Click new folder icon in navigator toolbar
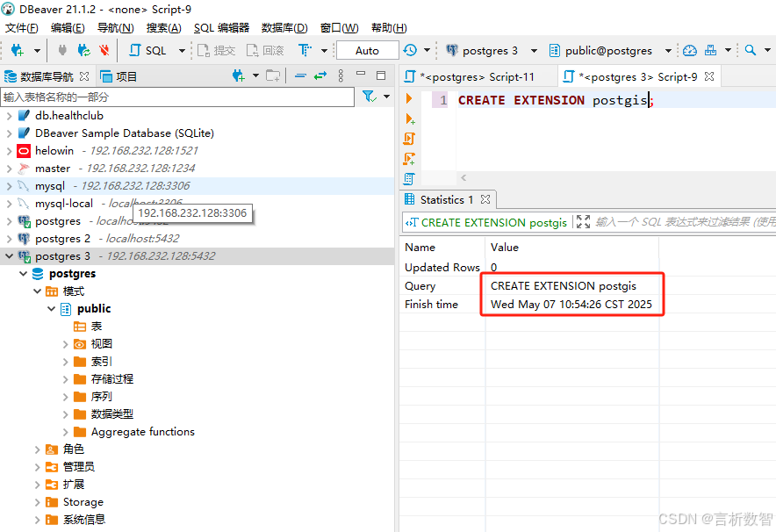Image resolution: width=776 pixels, height=532 pixels. pyautogui.click(x=273, y=75)
